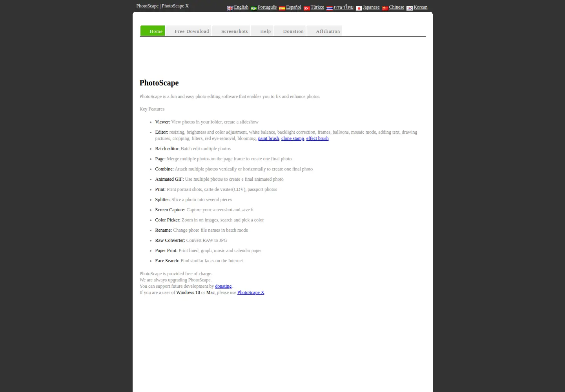Image resolution: width=565 pixels, height=392 pixels.
Task: Switch language to Türkçe
Action: point(317,7)
